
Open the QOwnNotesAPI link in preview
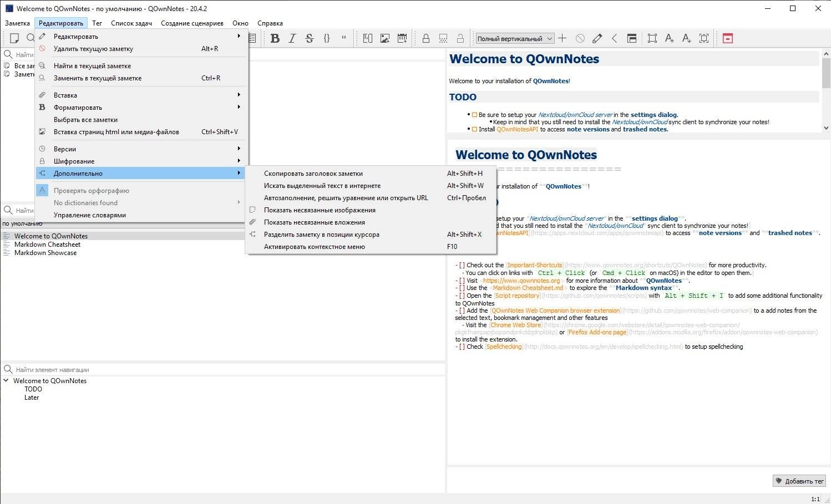pyautogui.click(x=517, y=129)
